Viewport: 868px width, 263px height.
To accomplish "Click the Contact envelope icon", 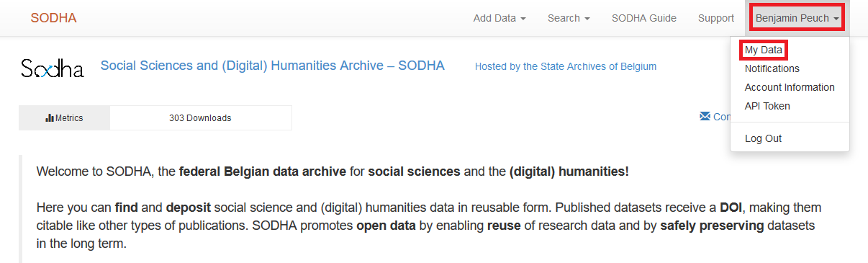I will click(705, 116).
